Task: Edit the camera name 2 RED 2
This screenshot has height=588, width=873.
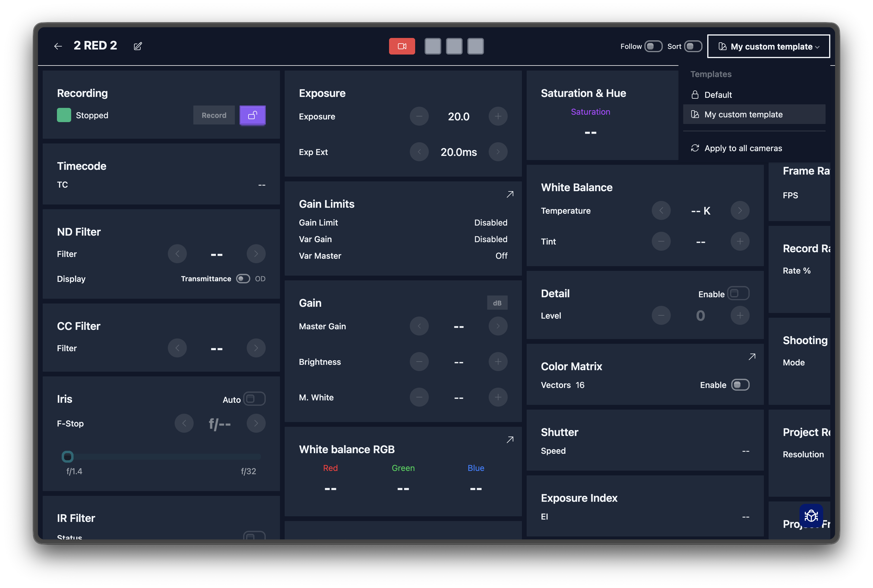Action: point(138,46)
